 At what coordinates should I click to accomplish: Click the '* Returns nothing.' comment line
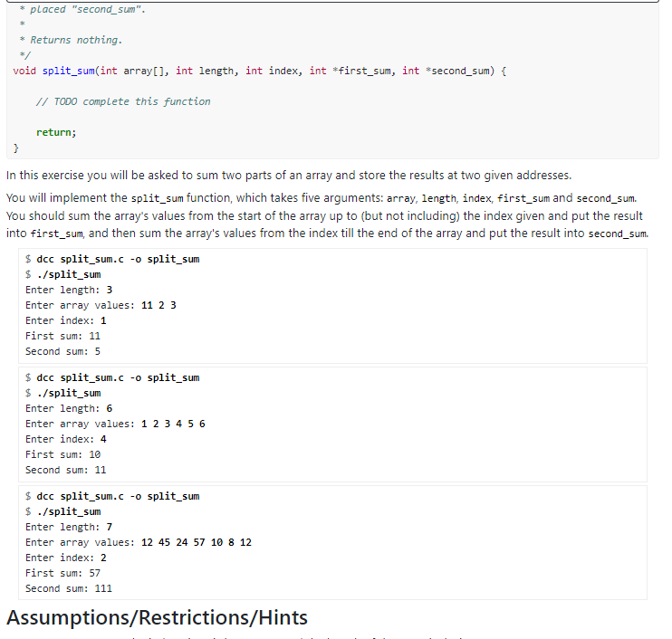click(x=71, y=40)
